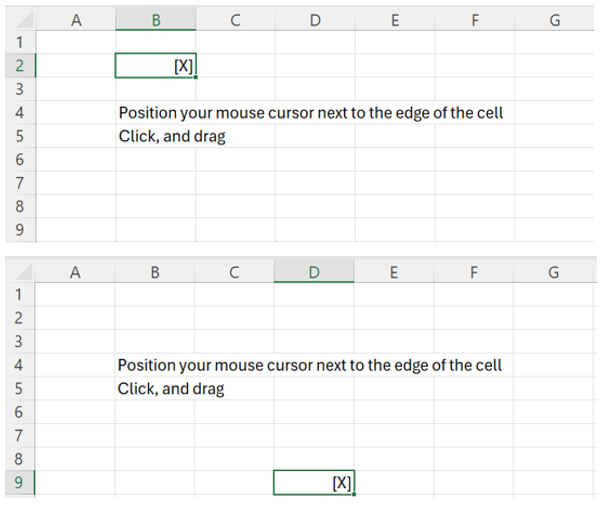Click highlighted row 9 header in bottom sheet
Viewport: 603px width, 506px height.
[20, 483]
